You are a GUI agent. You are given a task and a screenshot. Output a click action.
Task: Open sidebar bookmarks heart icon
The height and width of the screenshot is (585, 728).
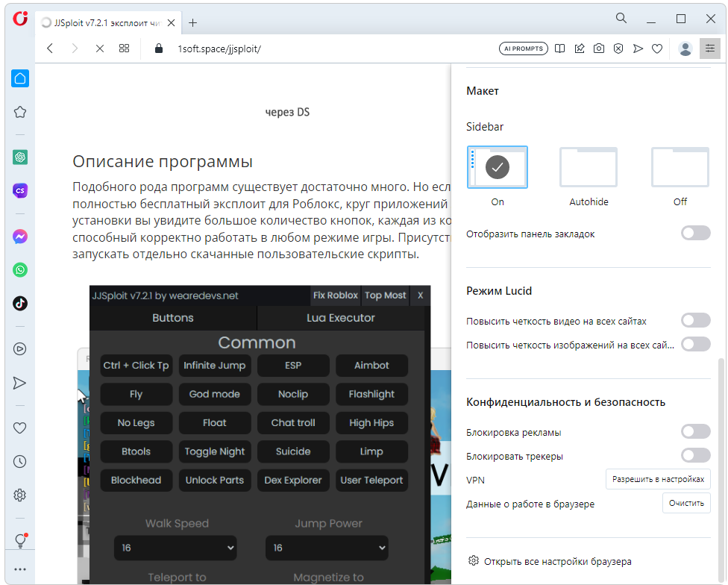coord(20,428)
